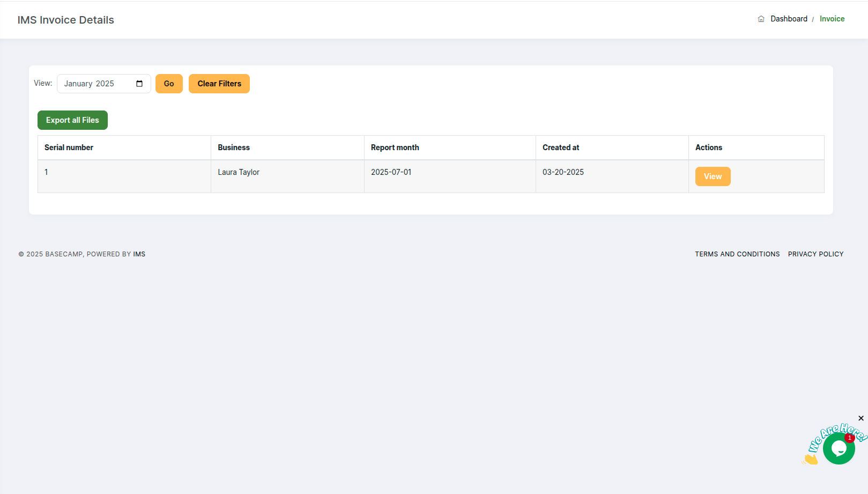Click the home icon in the breadcrumb
Screen dimensions: 868x494
pyautogui.click(x=761, y=19)
